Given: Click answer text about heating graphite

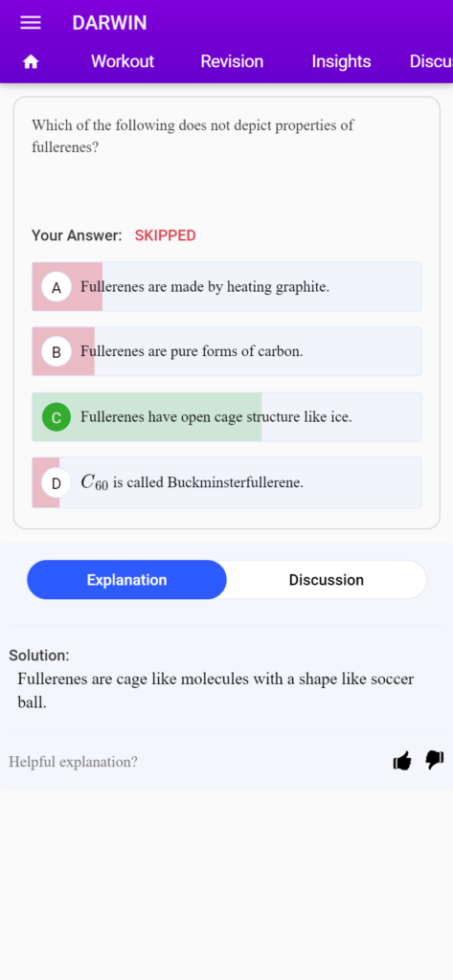Looking at the screenshot, I should point(205,287).
